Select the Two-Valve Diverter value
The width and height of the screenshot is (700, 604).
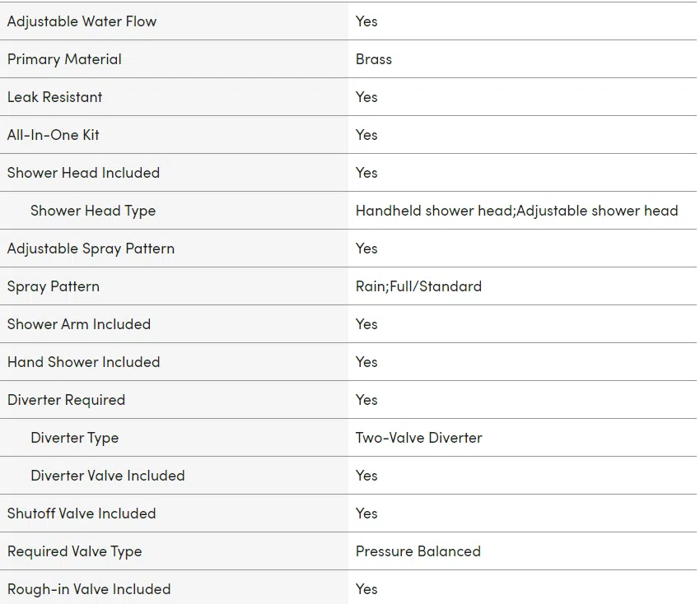click(418, 438)
